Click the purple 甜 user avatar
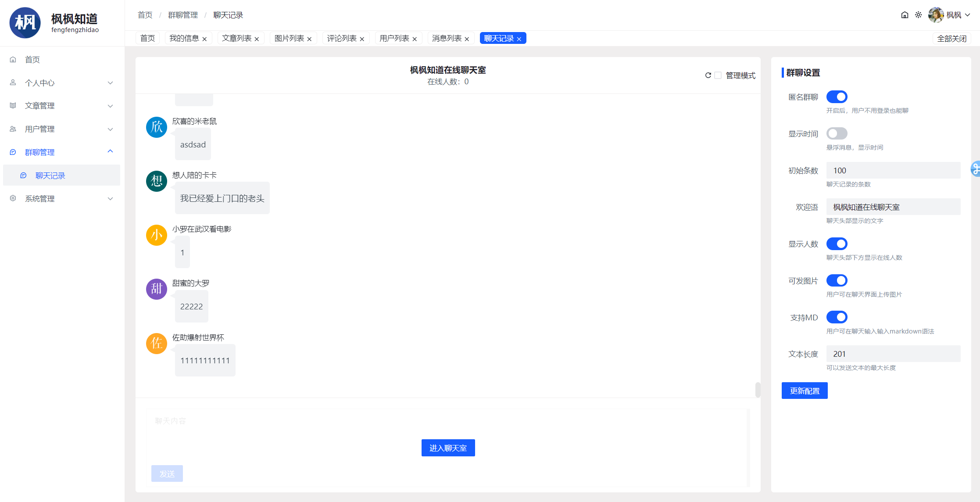Screen dimensions: 980x502 157,289
